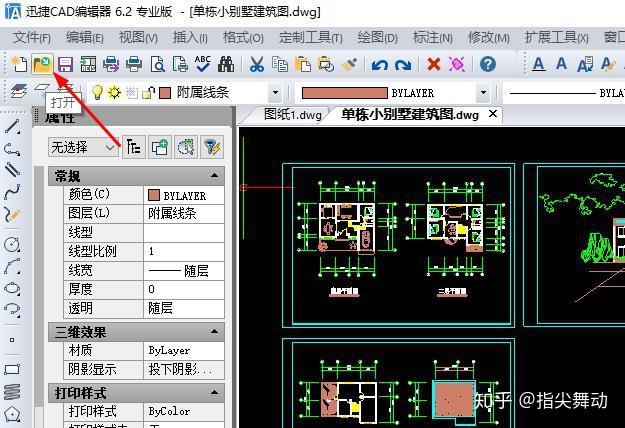
Task: Open the 修改(M) menu
Action: click(x=489, y=38)
